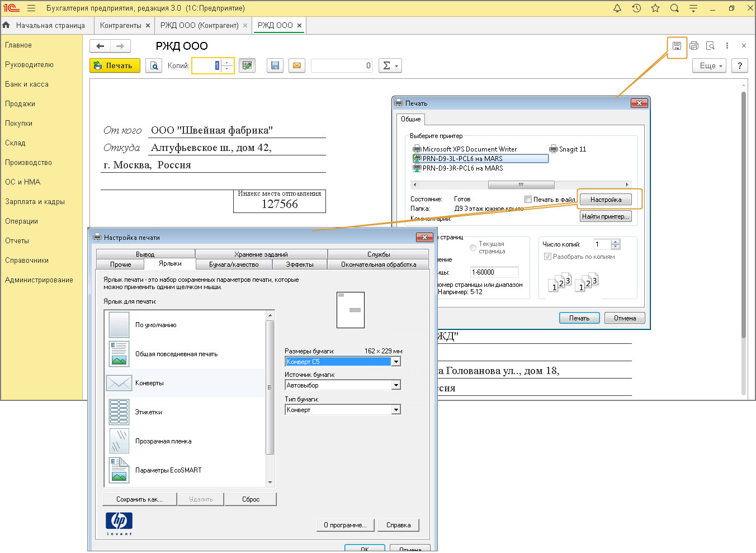Image resolution: width=756 pixels, height=553 pixels.
Task: Increase Число копий with the up arrow
Action: coord(616,242)
